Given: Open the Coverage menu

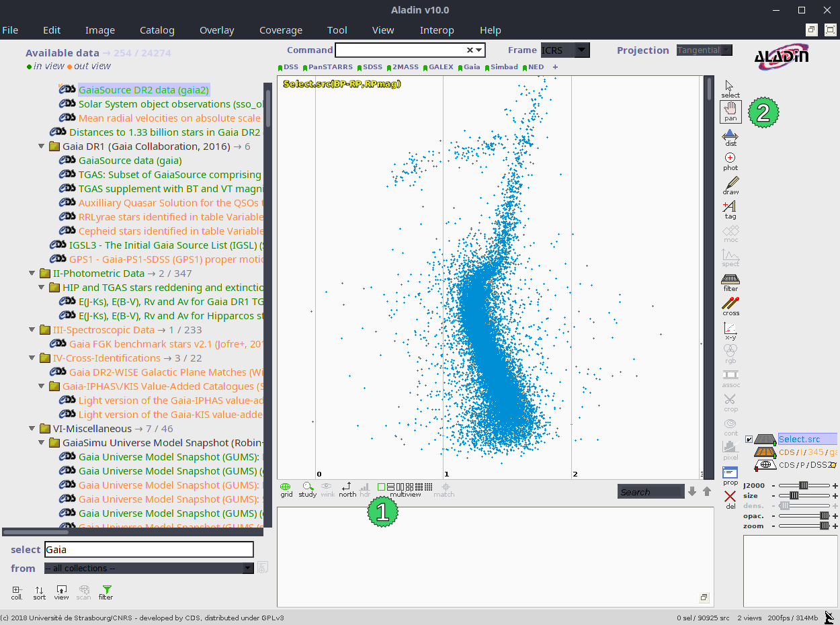Looking at the screenshot, I should [280, 30].
